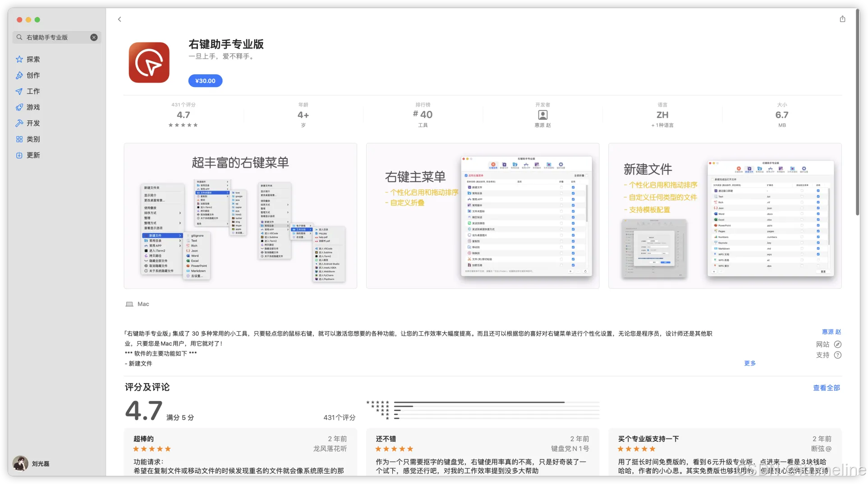This screenshot has height=484, width=868.
Task: Open the 探索 sidebar section
Action: (x=57, y=59)
